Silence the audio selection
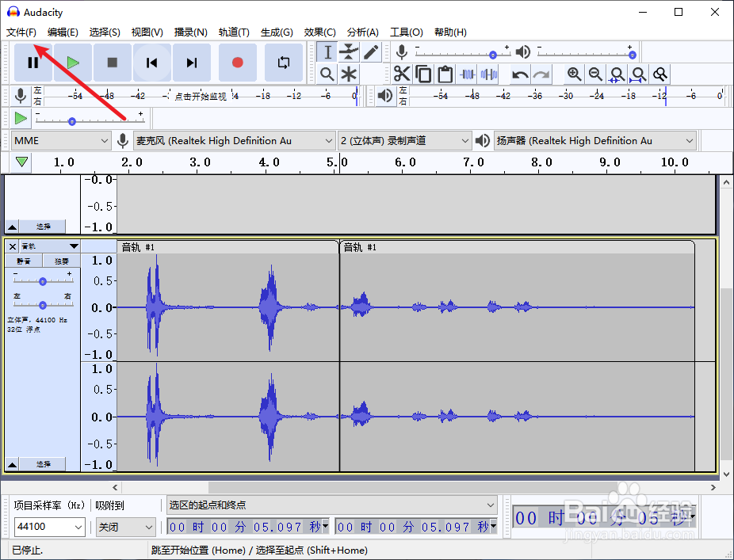The image size is (734, 560). (489, 74)
